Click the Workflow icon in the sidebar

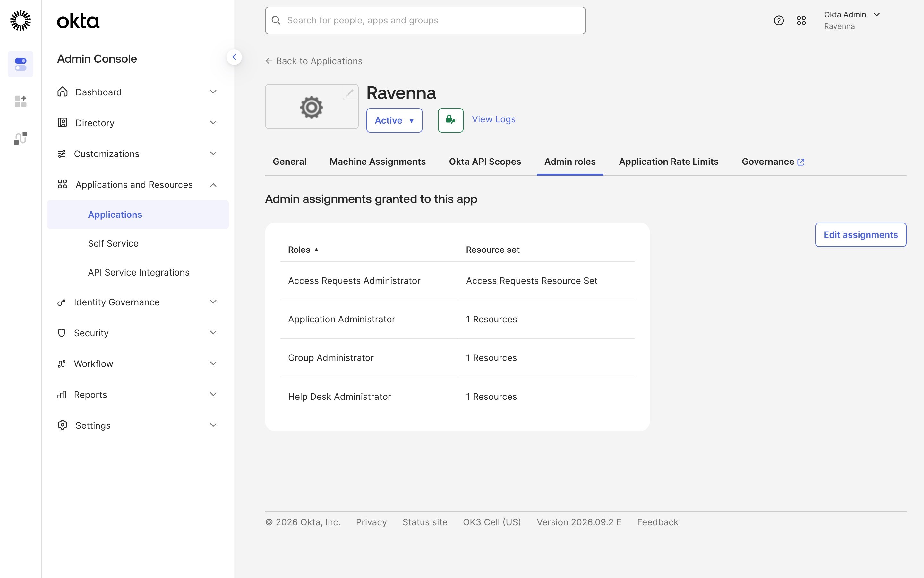click(62, 363)
